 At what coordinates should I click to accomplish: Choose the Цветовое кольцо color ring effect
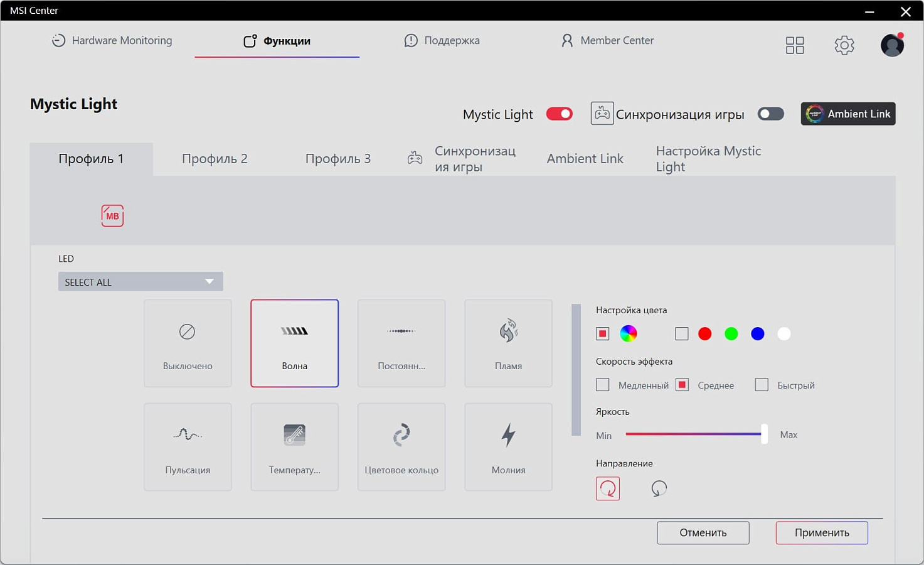[401, 447]
